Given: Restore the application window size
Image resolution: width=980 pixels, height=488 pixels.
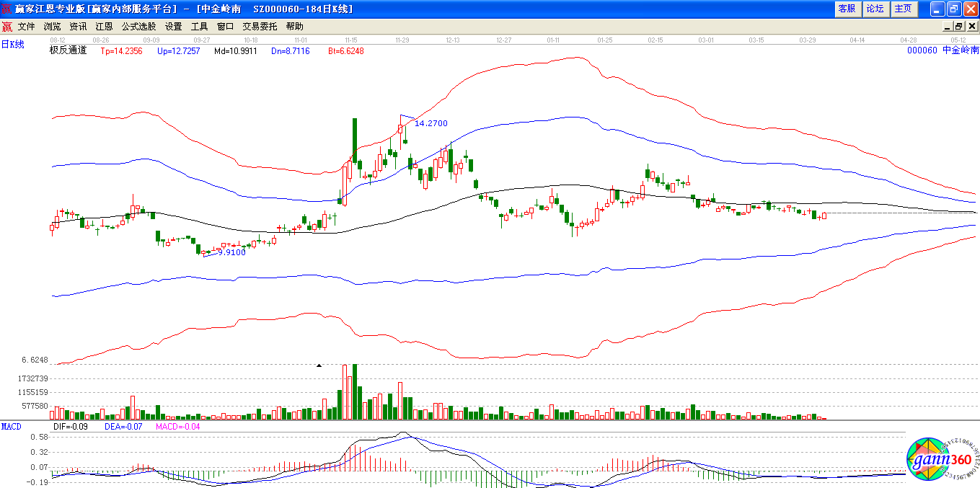Looking at the screenshot, I should (953, 9).
